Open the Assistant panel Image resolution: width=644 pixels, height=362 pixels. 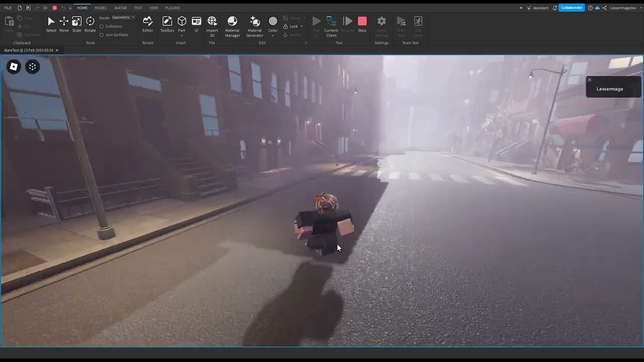pos(537,8)
